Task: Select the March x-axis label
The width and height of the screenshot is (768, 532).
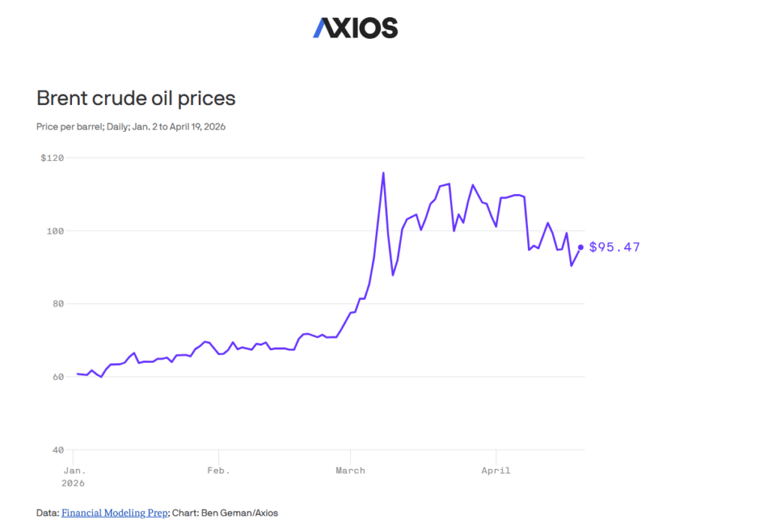Action: [x=350, y=471]
